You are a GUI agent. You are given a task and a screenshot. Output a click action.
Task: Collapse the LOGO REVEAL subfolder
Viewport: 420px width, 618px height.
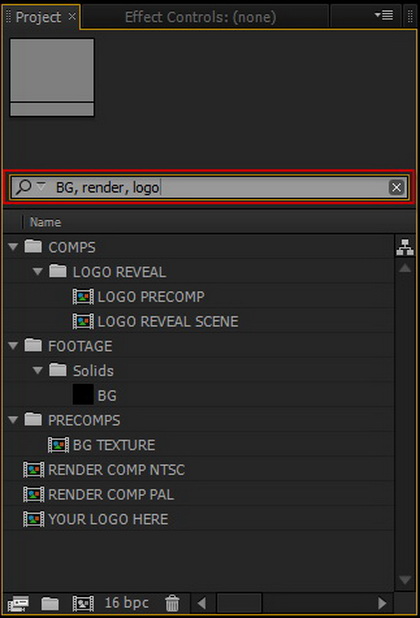tap(38, 272)
